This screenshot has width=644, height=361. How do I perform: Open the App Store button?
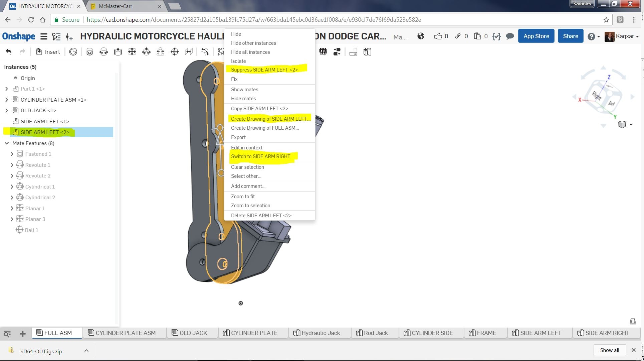point(536,36)
